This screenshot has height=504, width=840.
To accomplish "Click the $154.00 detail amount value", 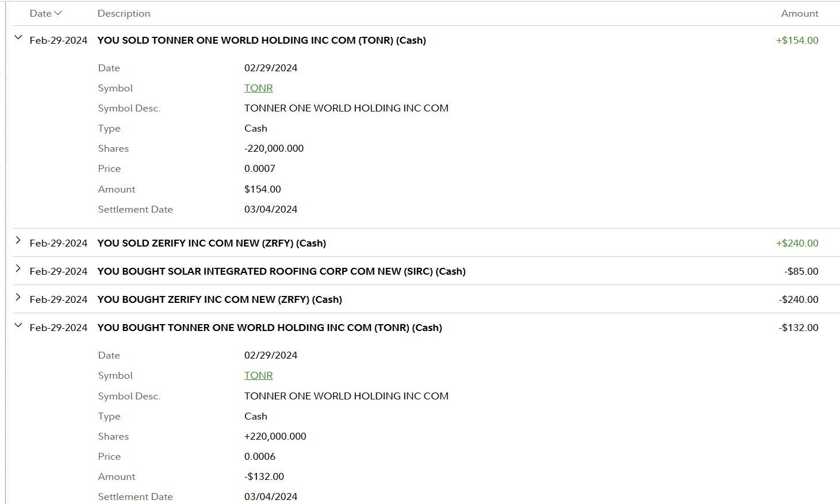I will pos(263,189).
